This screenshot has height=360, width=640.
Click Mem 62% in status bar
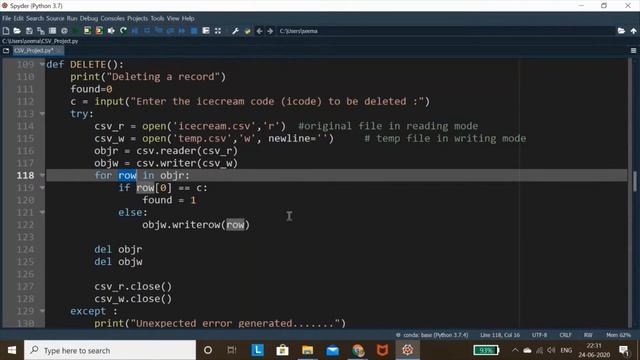tap(618, 335)
